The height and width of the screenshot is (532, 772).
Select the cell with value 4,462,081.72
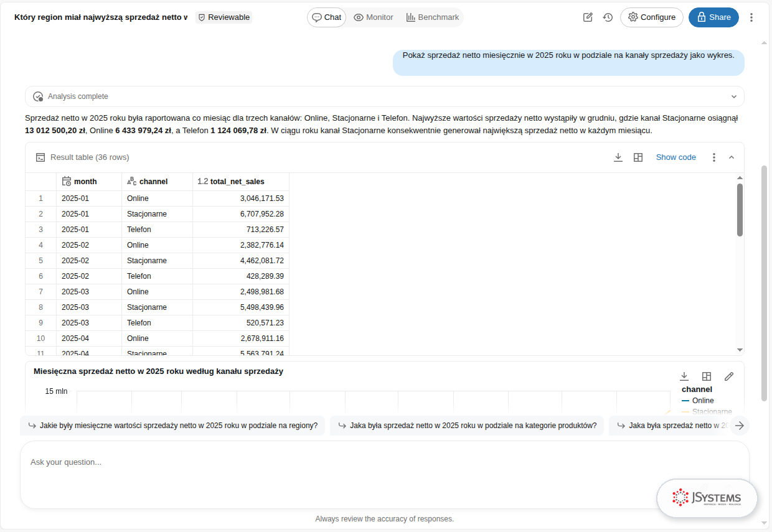click(241, 261)
